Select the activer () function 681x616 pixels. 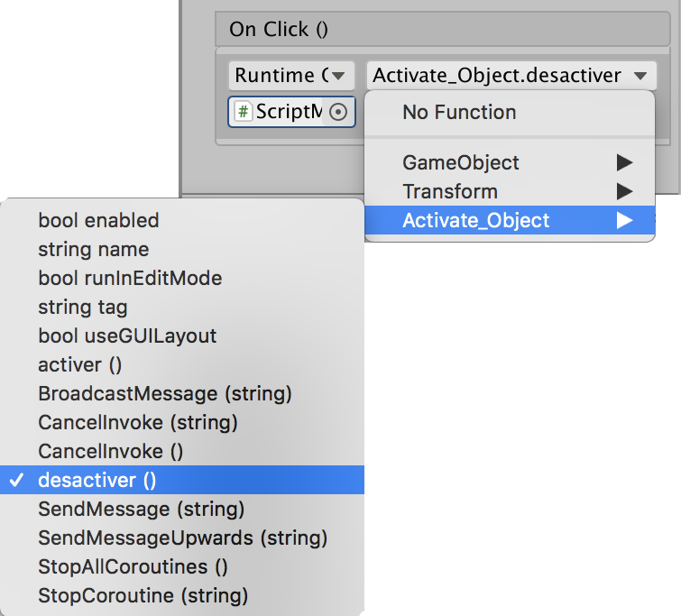(79, 364)
